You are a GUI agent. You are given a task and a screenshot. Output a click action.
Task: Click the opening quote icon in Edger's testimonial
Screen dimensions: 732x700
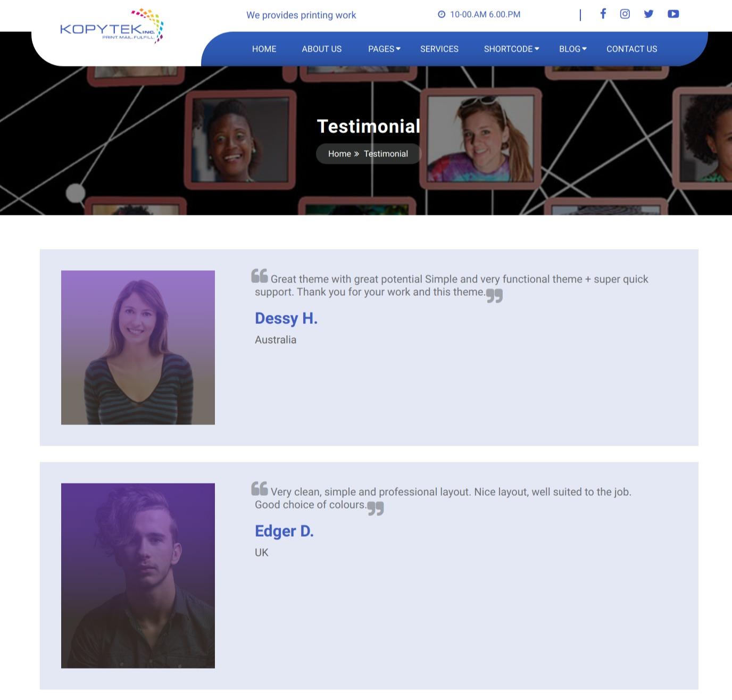(260, 488)
